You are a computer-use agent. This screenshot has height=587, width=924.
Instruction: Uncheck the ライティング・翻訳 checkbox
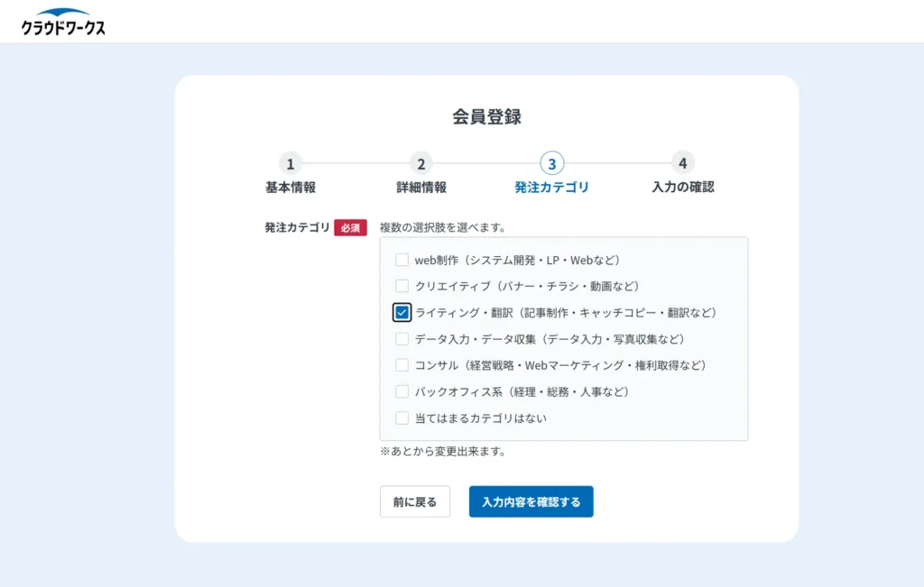tap(401, 312)
